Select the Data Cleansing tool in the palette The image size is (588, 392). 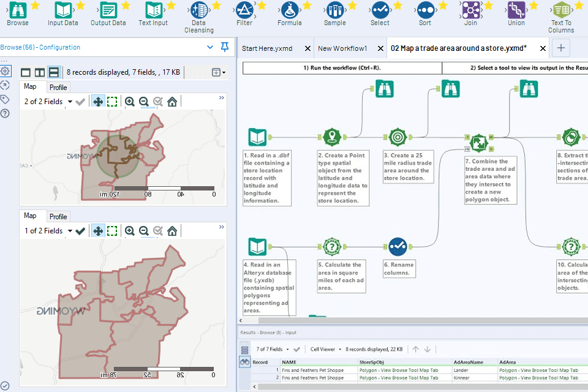pyautogui.click(x=198, y=17)
